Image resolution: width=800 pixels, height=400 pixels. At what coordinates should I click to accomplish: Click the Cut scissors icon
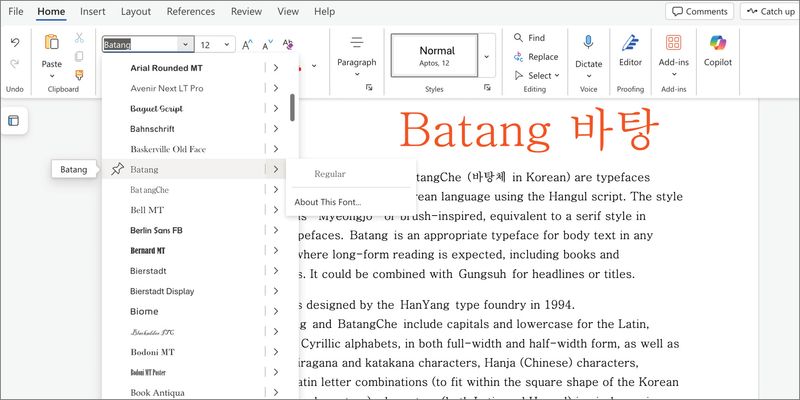pos(79,37)
